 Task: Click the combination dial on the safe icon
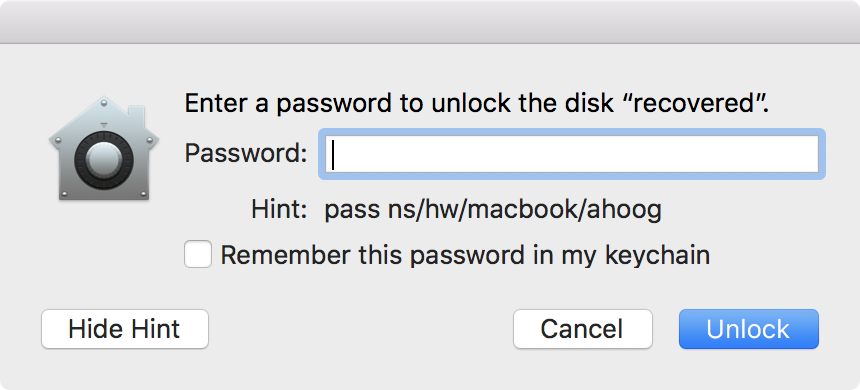click(x=104, y=160)
